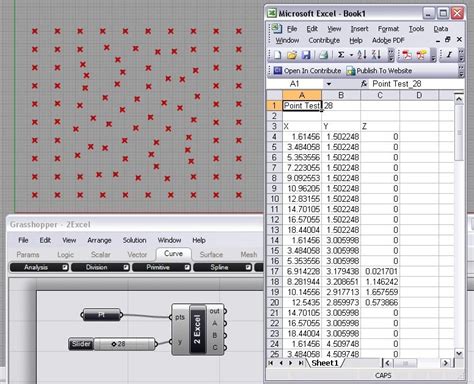Expand the Spline panel in Grasshopper
The width and height of the screenshot is (474, 384).
pos(248,267)
